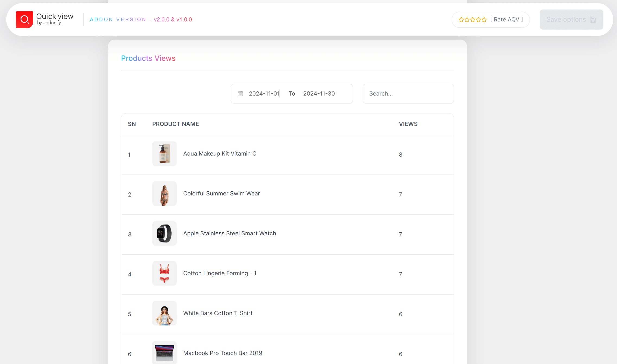The image size is (617, 364).
Task: Click the five-star rating icons
Action: pos(472,20)
